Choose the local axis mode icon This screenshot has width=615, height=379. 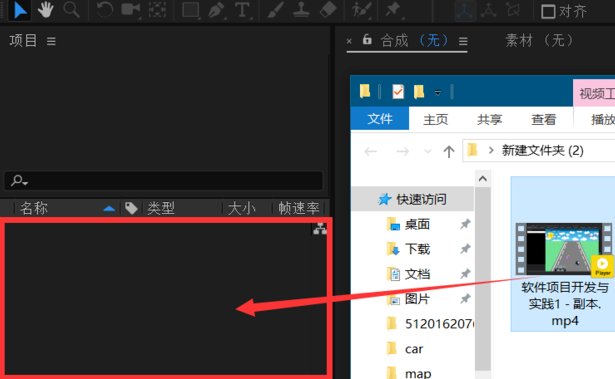click(x=464, y=11)
